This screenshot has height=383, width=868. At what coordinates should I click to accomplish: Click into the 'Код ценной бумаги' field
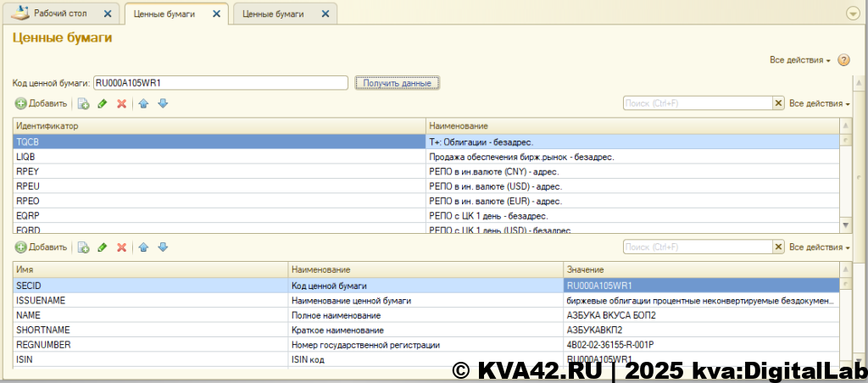tap(220, 83)
